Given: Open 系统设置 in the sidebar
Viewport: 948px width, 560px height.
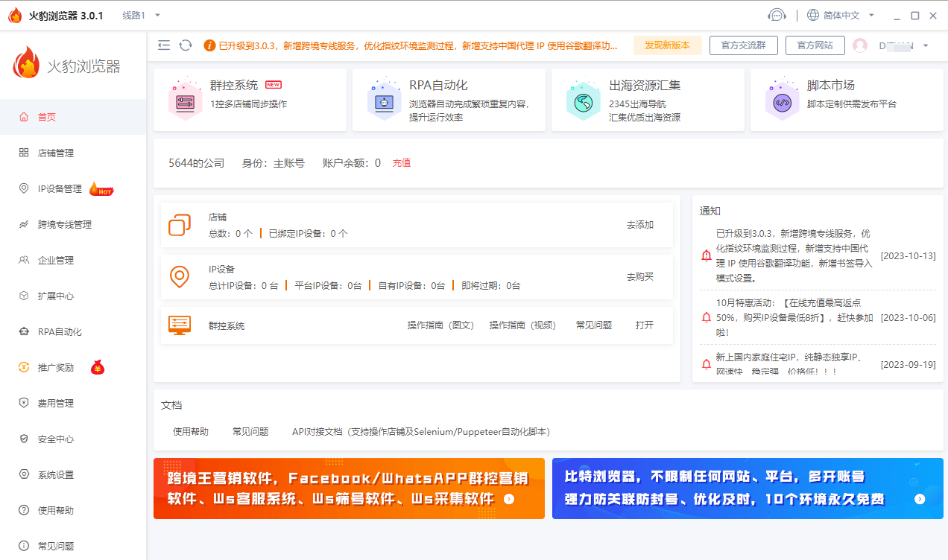Looking at the screenshot, I should point(73,474).
